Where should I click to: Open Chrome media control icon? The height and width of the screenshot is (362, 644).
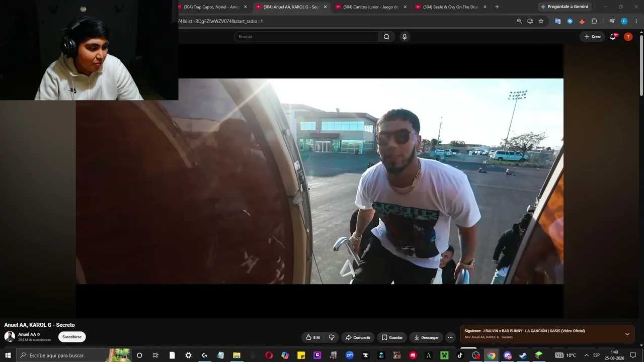coord(612,21)
